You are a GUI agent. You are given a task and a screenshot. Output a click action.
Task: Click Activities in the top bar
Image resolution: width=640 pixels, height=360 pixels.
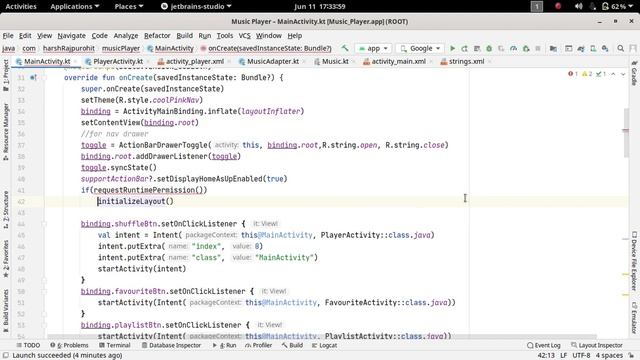point(21,6)
